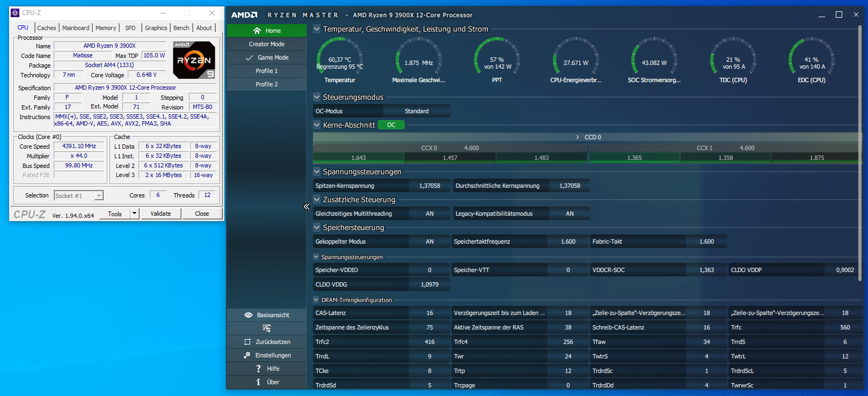Open the Über info entry
This screenshot has height=396, width=868.
[266, 382]
